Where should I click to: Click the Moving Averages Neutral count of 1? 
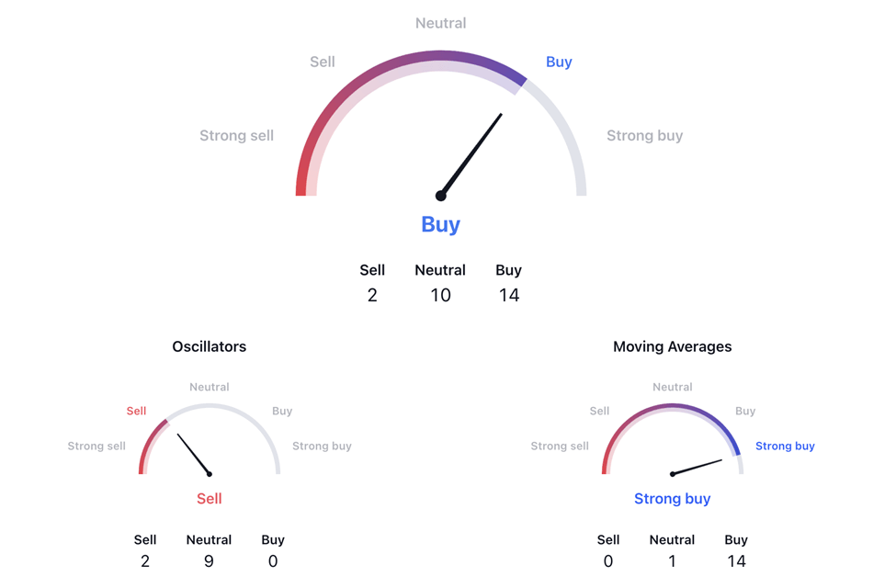[672, 561]
